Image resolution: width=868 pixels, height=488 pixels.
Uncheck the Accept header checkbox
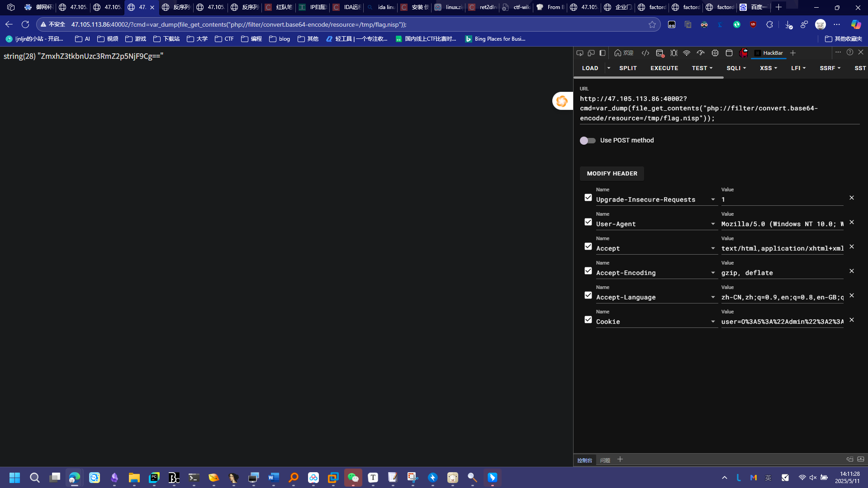coord(588,246)
